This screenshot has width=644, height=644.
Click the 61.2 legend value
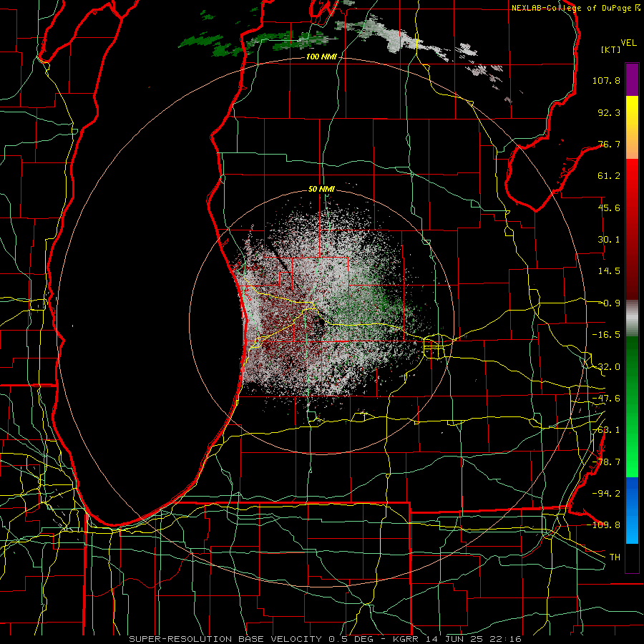coord(609,176)
